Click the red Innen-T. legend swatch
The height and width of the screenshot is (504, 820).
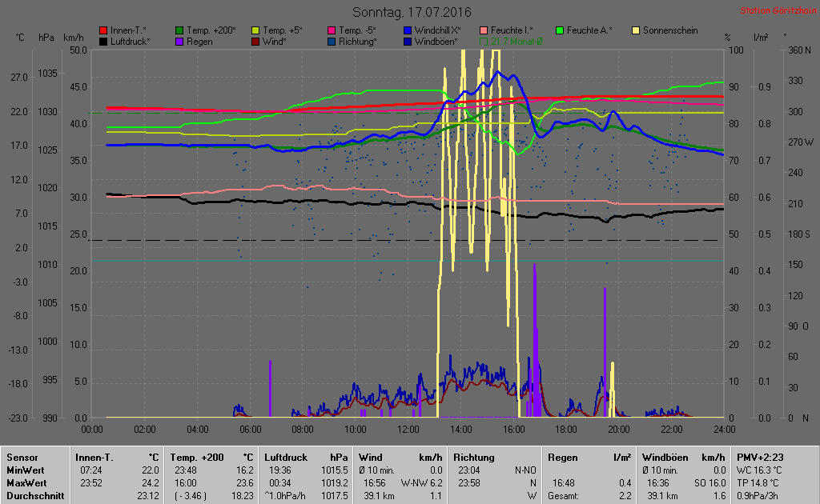103,31
